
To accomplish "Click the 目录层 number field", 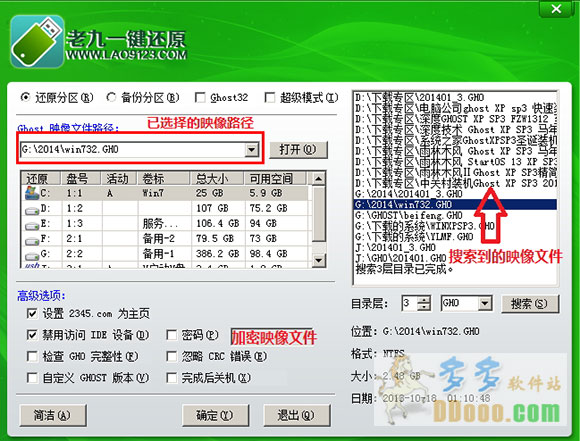I will (x=410, y=304).
